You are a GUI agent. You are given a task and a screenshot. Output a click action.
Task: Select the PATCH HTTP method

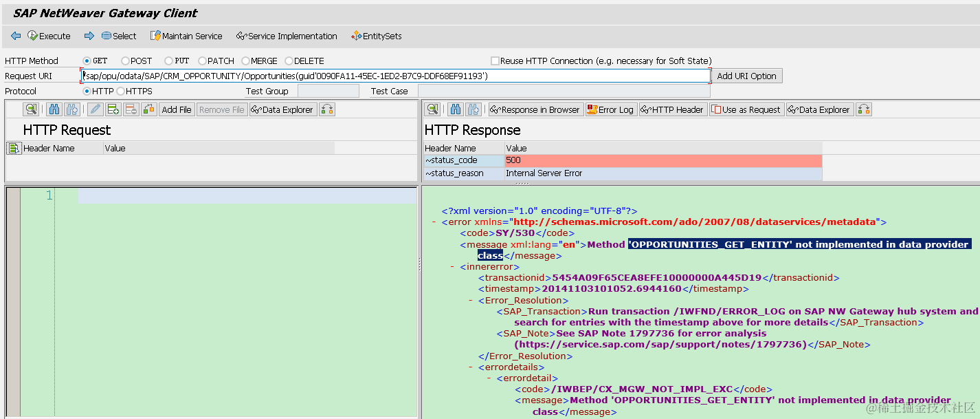point(203,61)
